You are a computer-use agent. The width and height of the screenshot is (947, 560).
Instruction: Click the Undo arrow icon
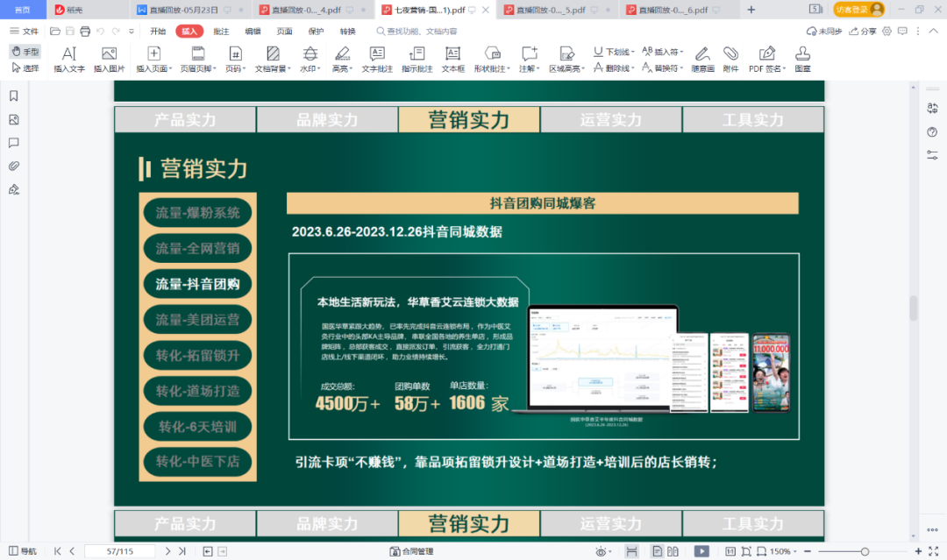click(x=100, y=32)
